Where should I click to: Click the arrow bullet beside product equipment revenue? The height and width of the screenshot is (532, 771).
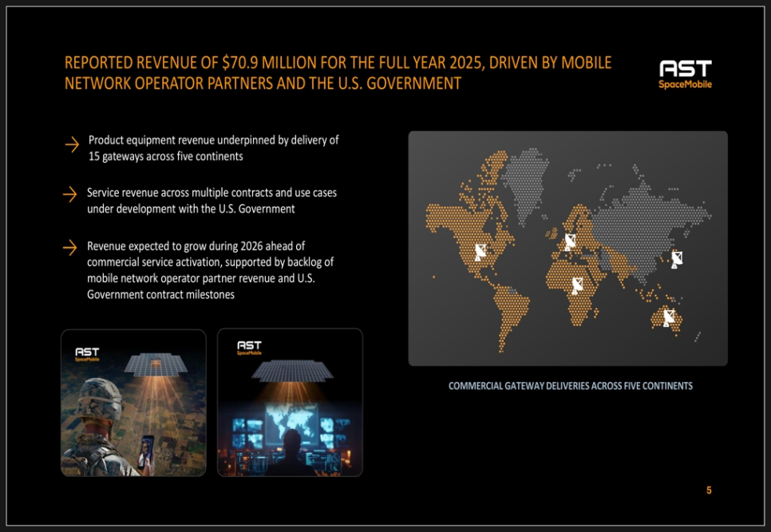click(x=72, y=144)
